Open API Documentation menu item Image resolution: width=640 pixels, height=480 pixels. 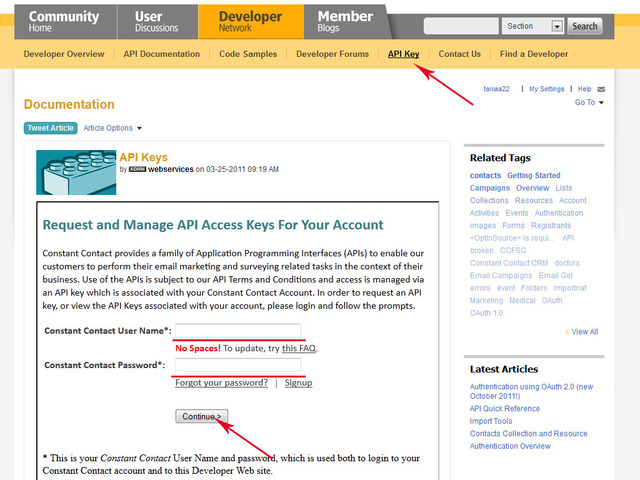tap(162, 54)
